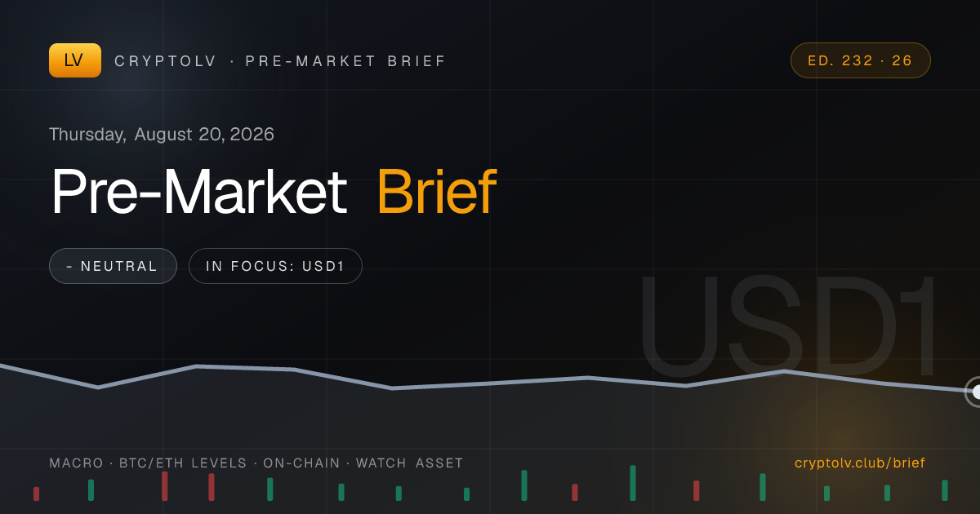
Task: Open the cryptolv.club/brief link
Action: [860, 463]
